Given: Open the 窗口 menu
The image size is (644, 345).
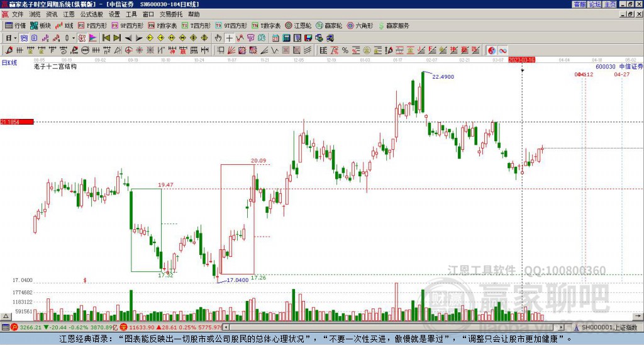Looking at the screenshot, I should [148, 14].
